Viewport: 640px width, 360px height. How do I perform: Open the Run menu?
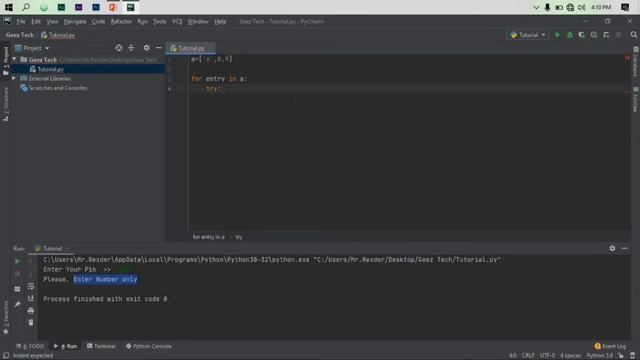tap(142, 22)
